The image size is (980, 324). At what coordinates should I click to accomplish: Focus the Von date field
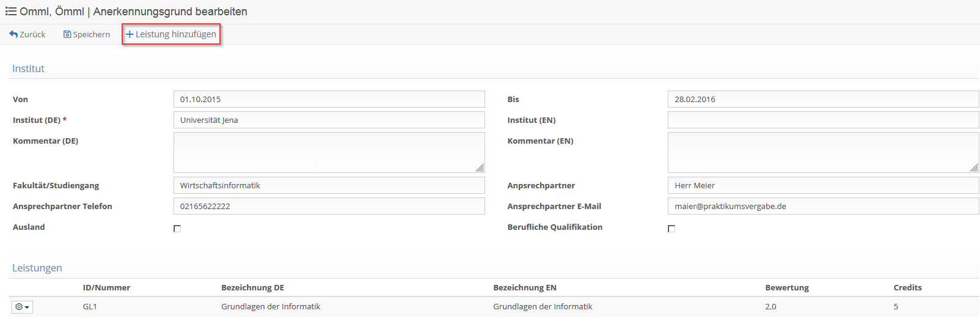pos(329,99)
